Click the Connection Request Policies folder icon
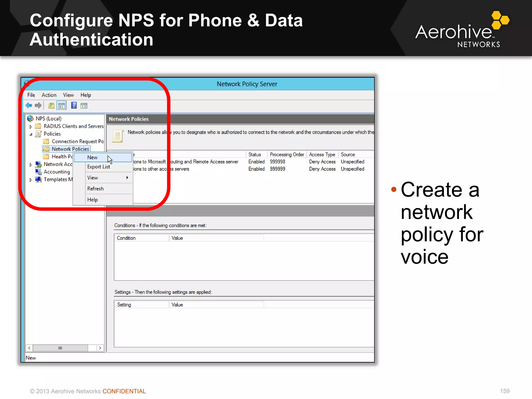 pyautogui.click(x=46, y=141)
